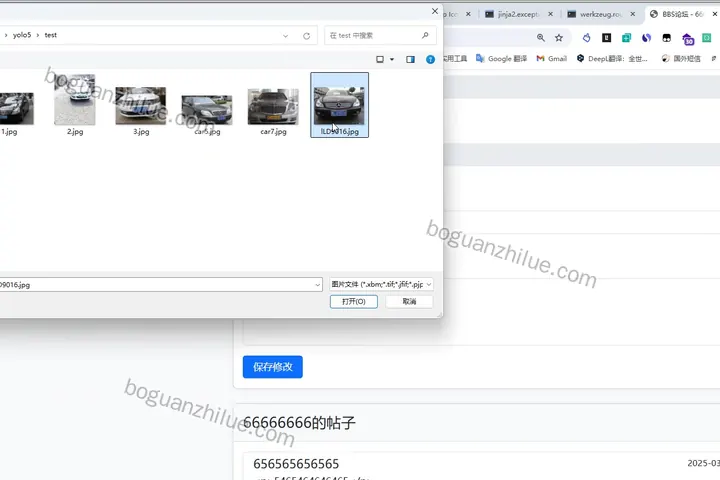Bookmark this page with the star icon
720x480 pixels.
[559, 38]
